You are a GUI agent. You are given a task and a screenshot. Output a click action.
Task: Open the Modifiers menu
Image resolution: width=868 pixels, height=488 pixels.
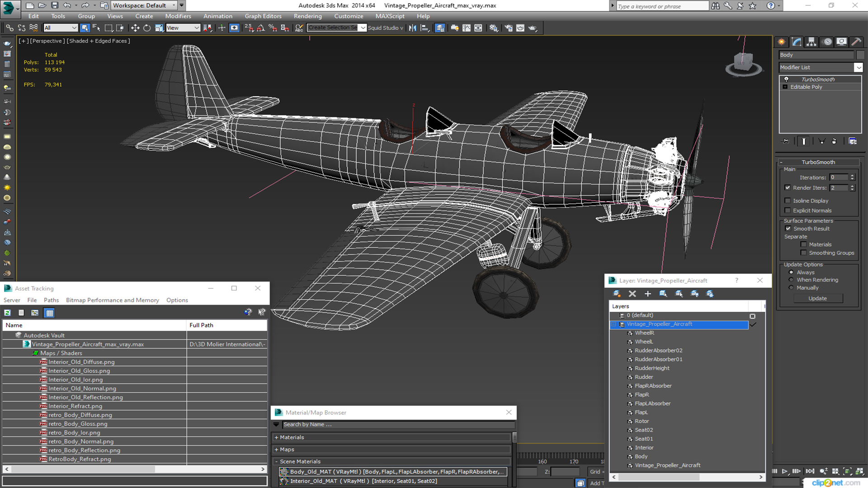click(178, 16)
